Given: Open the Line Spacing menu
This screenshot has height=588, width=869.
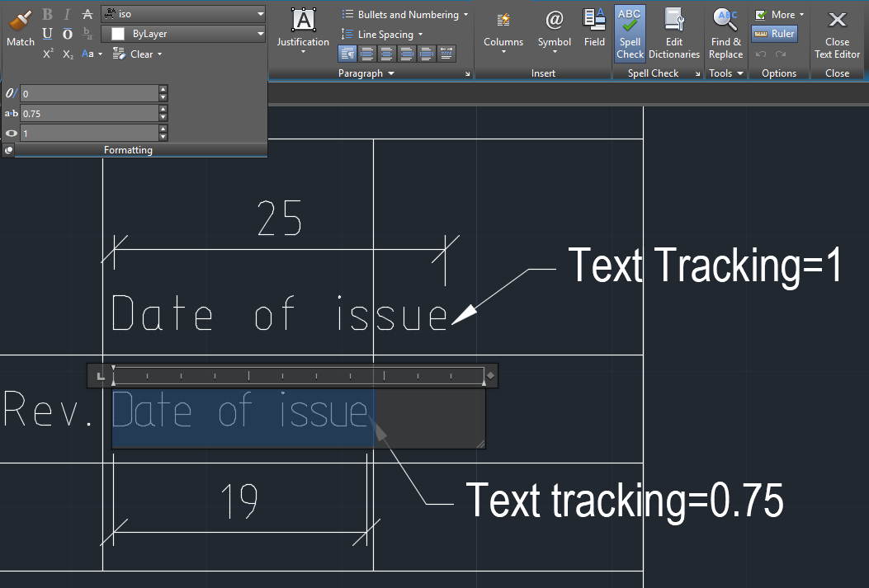Looking at the screenshot, I should coord(382,35).
